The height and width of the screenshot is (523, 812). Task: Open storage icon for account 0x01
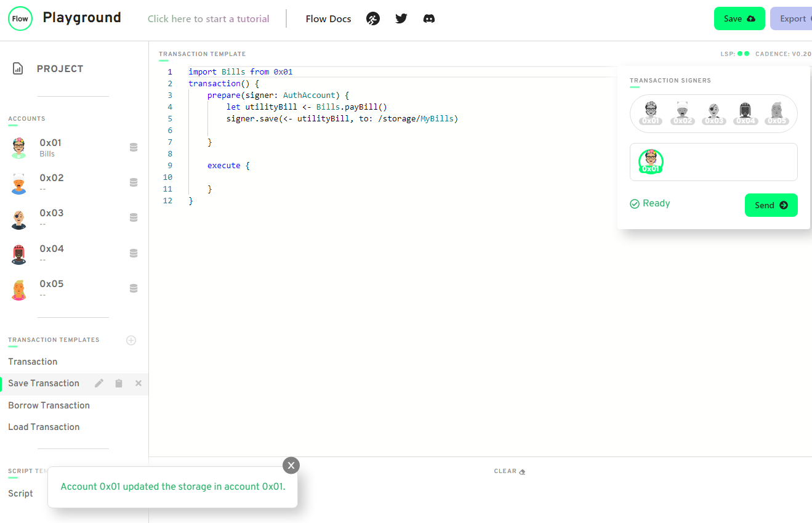coord(134,147)
